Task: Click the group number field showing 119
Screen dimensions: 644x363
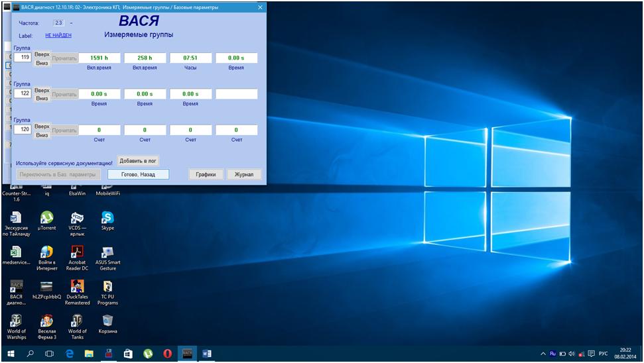Action: point(25,58)
